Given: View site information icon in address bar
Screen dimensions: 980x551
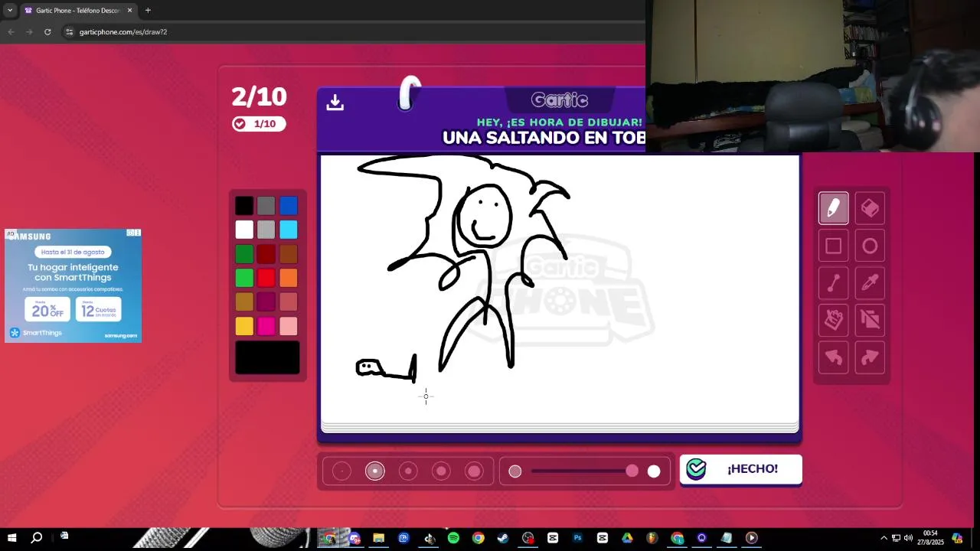Looking at the screenshot, I should point(70,32).
